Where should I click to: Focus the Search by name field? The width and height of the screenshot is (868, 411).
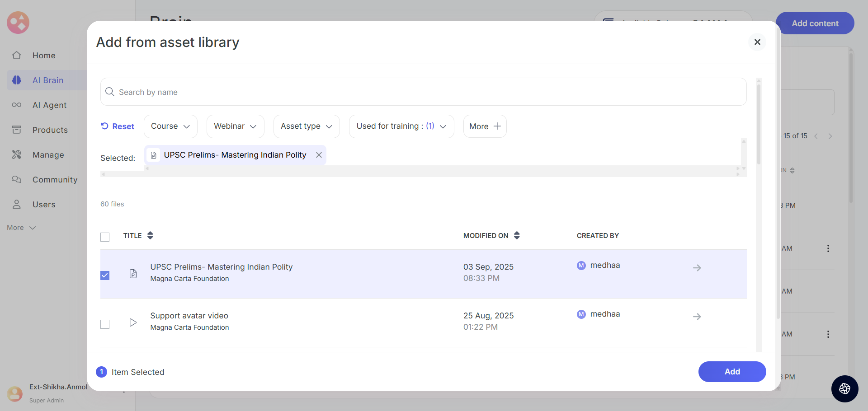click(423, 92)
